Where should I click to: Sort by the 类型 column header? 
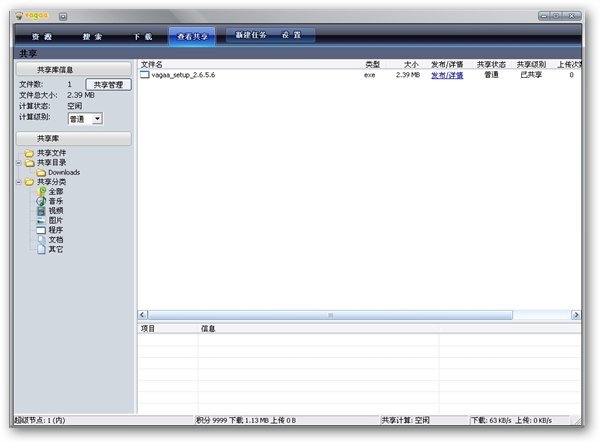coord(372,64)
